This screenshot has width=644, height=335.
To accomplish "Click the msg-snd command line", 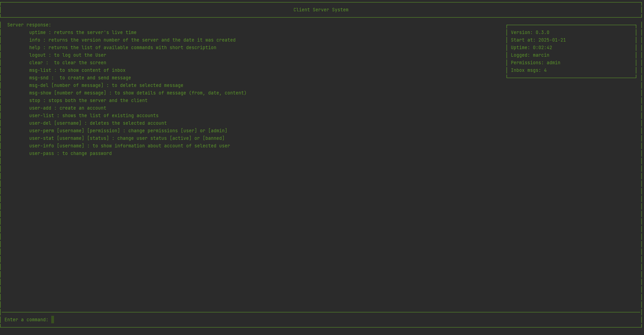I will 80,78.
